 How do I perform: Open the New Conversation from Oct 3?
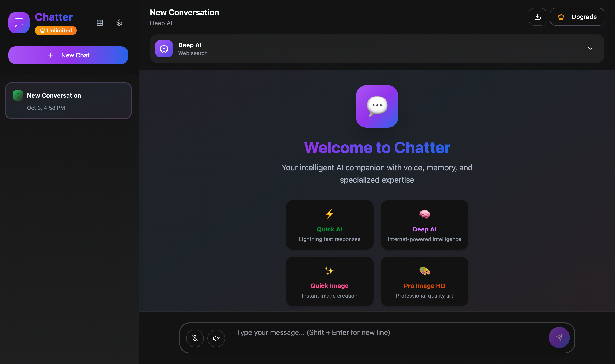[68, 101]
